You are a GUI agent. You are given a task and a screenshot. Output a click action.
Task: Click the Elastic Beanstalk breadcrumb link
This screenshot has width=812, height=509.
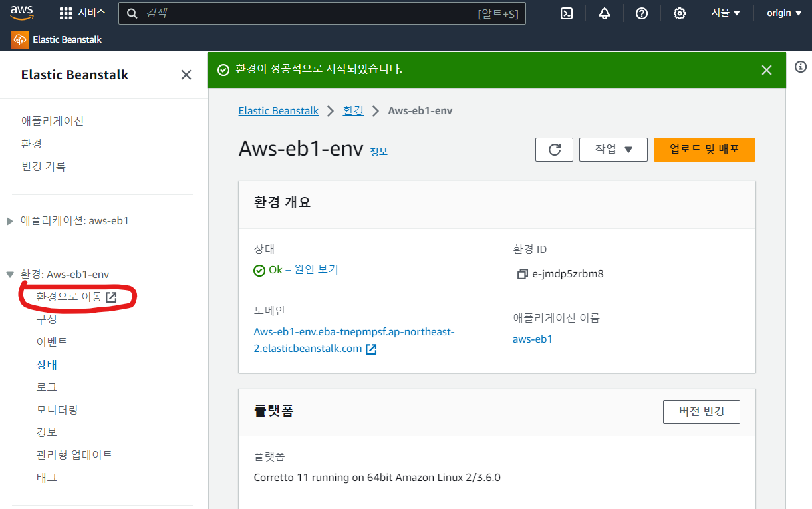tap(279, 111)
